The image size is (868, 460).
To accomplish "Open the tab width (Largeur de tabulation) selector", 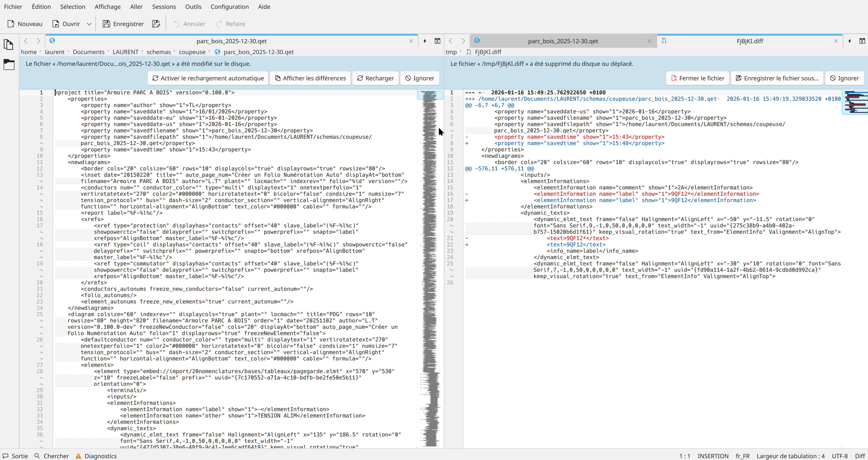I will point(791,456).
